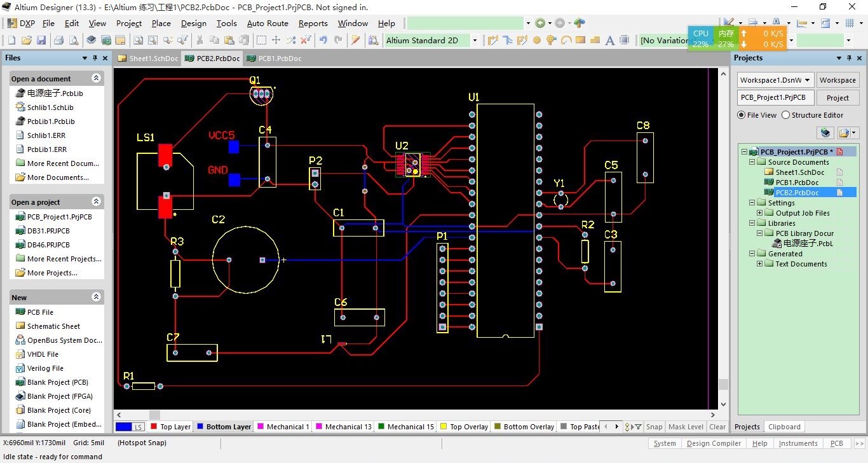Click the Print icon in the toolbar
The width and height of the screenshot is (868, 463).
click(58, 40)
